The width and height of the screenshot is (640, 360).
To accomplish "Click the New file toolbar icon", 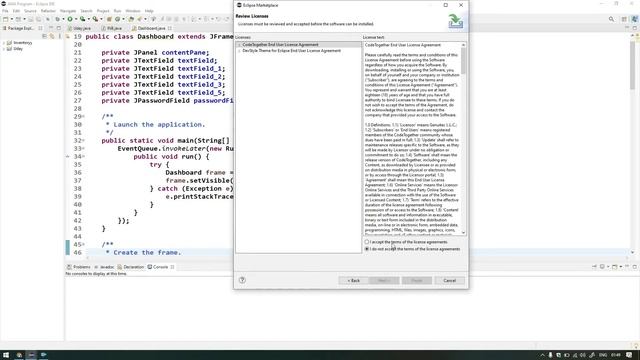I will click(5, 19).
